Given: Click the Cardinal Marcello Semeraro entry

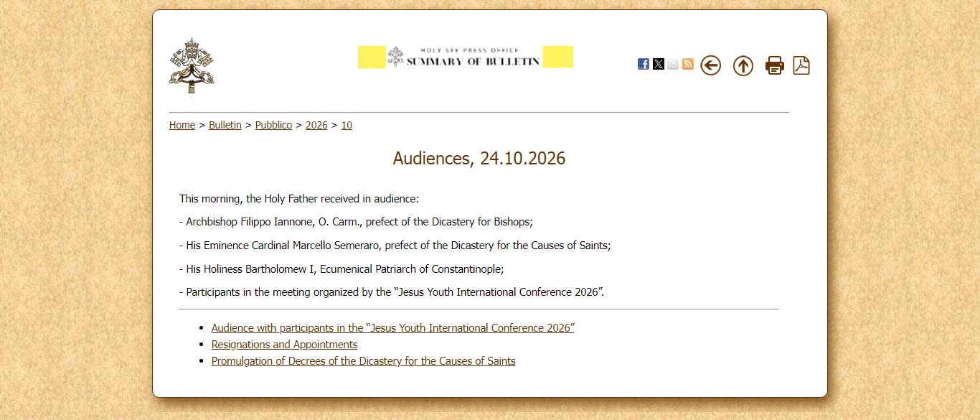Looking at the screenshot, I should click(395, 246).
